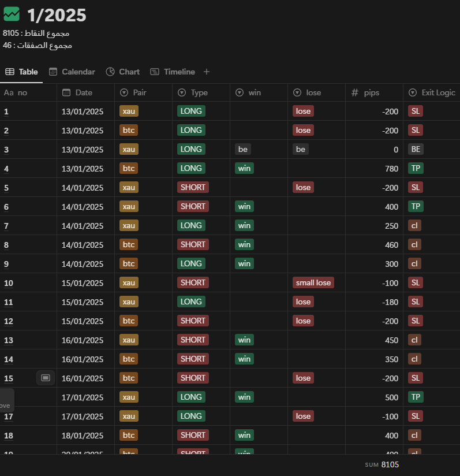Click the Timeline view icon

pos(155,72)
